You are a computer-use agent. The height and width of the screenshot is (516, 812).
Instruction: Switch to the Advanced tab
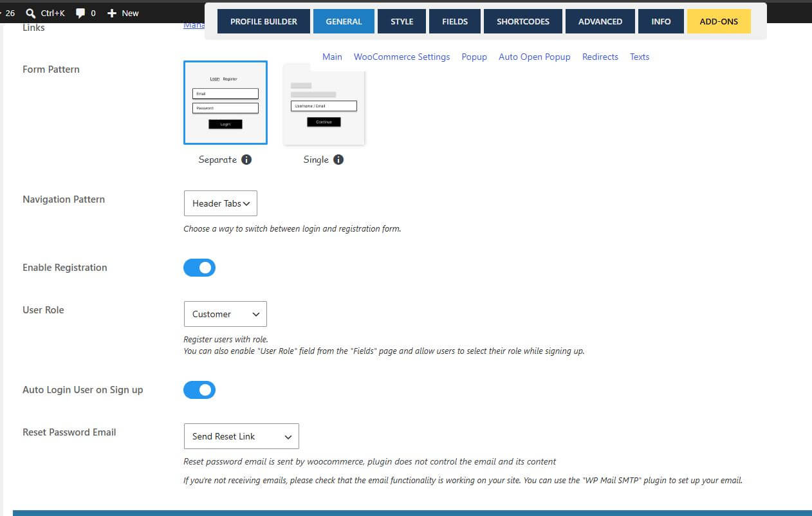coord(600,21)
